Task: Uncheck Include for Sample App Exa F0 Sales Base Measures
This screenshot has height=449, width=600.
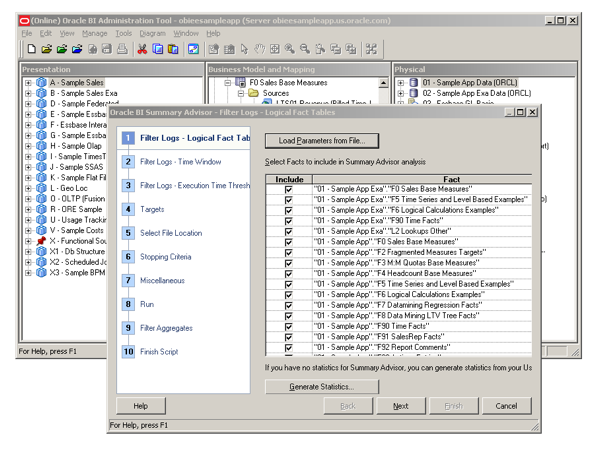Action: coord(289,189)
